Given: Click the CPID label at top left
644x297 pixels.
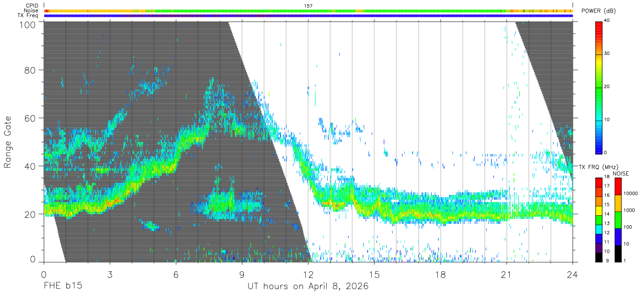Looking at the screenshot, I should (31, 5).
